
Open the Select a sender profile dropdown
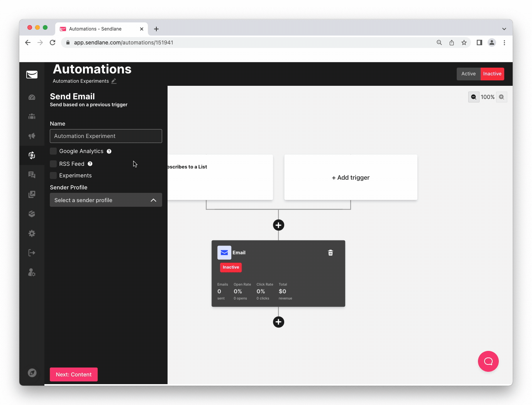[106, 200]
